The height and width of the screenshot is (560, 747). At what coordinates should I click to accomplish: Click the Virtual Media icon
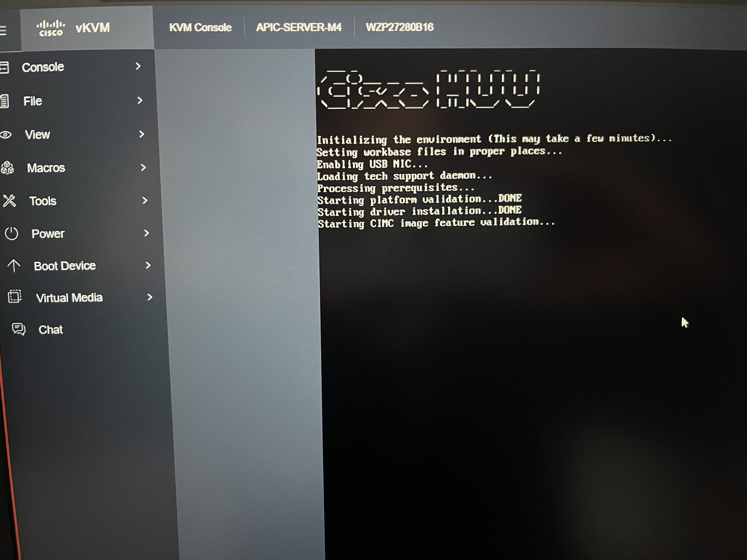click(x=15, y=296)
